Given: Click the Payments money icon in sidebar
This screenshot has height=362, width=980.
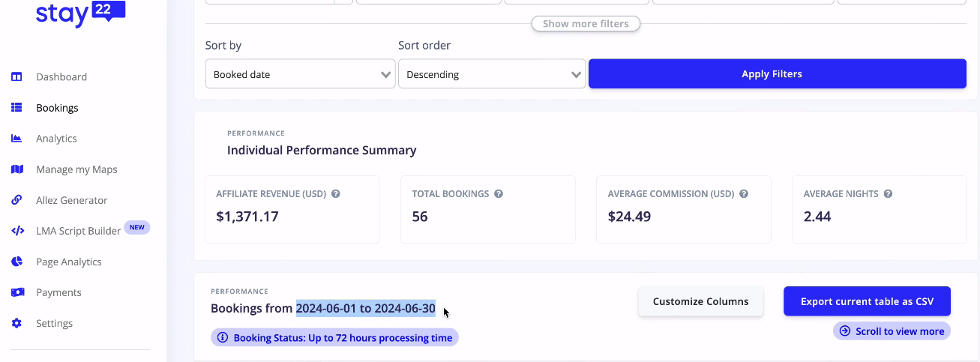Looking at the screenshot, I should (x=16, y=292).
